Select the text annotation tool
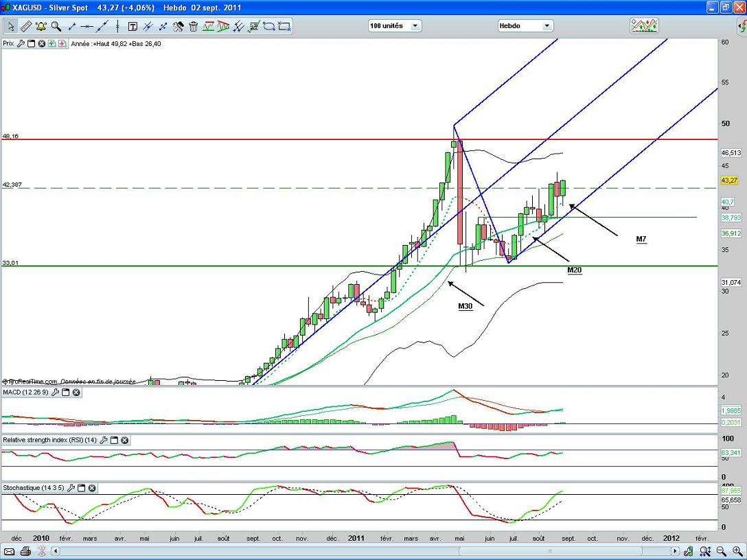This screenshot has height=560, width=747. pyautogui.click(x=133, y=27)
